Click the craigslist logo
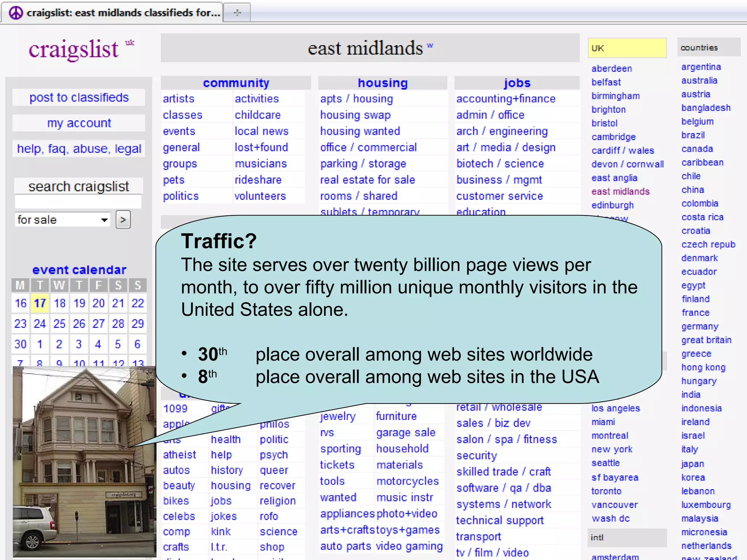This screenshot has height=560, width=747. coord(74,49)
